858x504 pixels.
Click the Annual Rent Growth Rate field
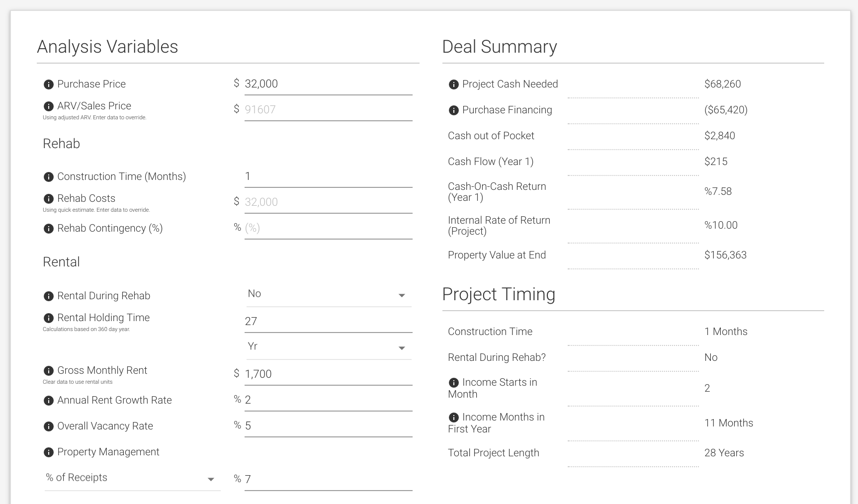click(x=328, y=400)
